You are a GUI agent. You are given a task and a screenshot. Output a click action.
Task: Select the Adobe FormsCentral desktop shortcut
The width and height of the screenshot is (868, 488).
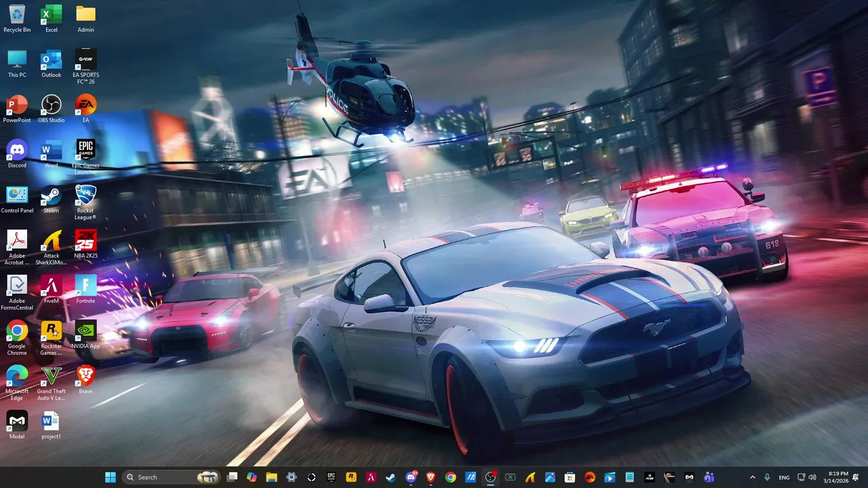17,293
